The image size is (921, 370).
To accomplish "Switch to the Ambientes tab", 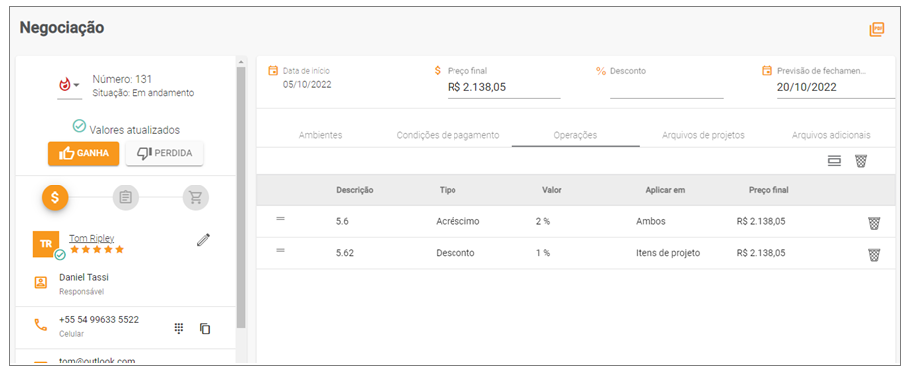I will tap(320, 135).
